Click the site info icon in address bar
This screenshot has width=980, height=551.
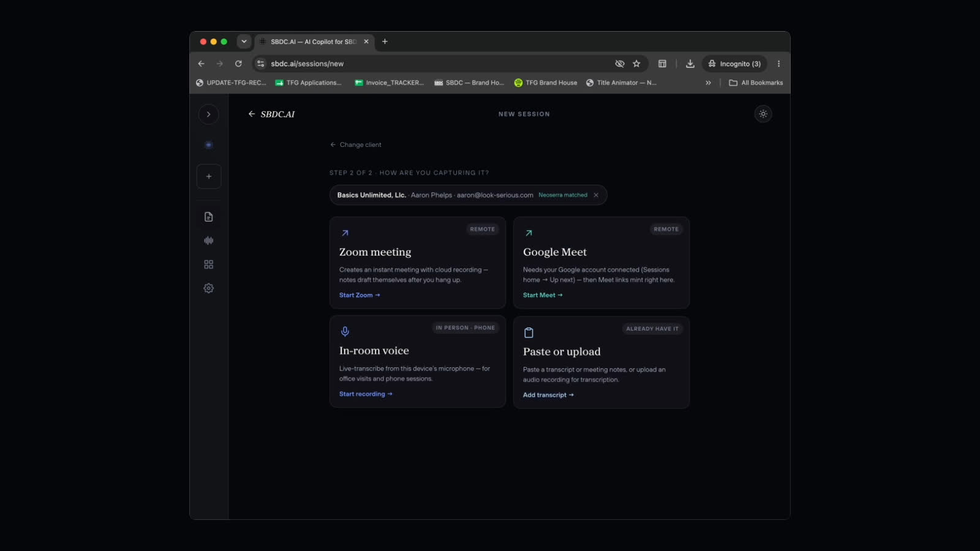click(260, 64)
